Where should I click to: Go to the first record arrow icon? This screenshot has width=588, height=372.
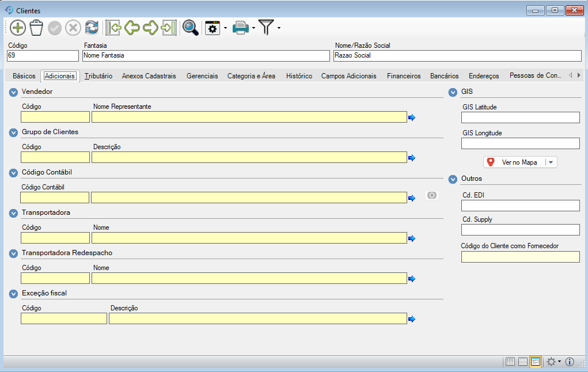coord(114,28)
